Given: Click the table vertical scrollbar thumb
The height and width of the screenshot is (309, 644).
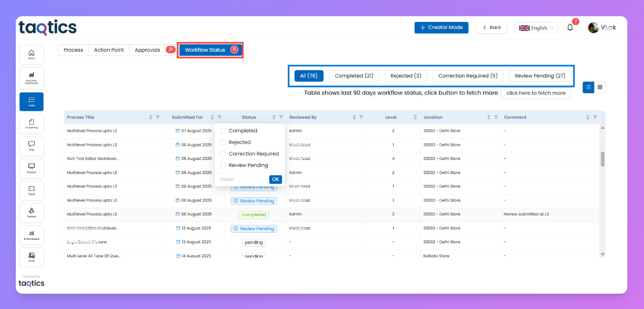Looking at the screenshot, I should pos(602,159).
